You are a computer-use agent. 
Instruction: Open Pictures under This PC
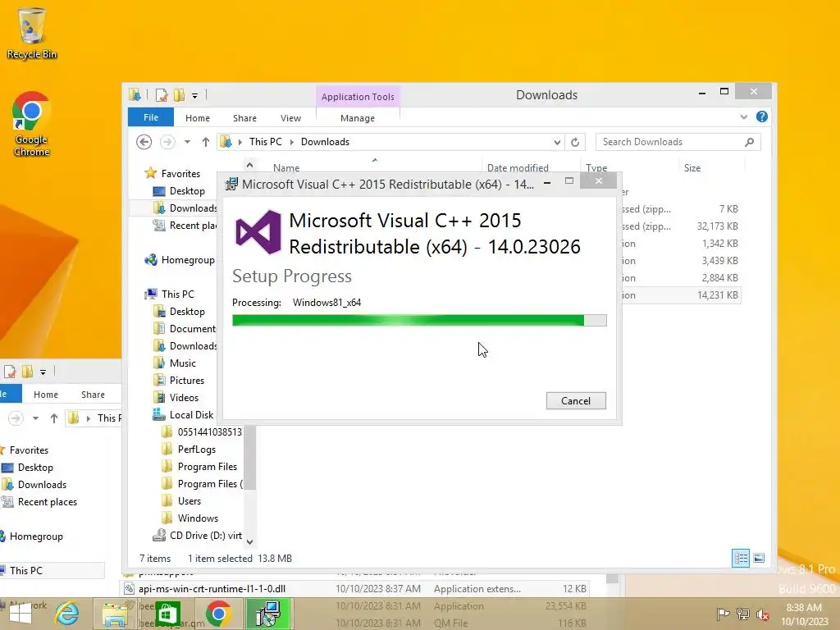(x=179, y=381)
